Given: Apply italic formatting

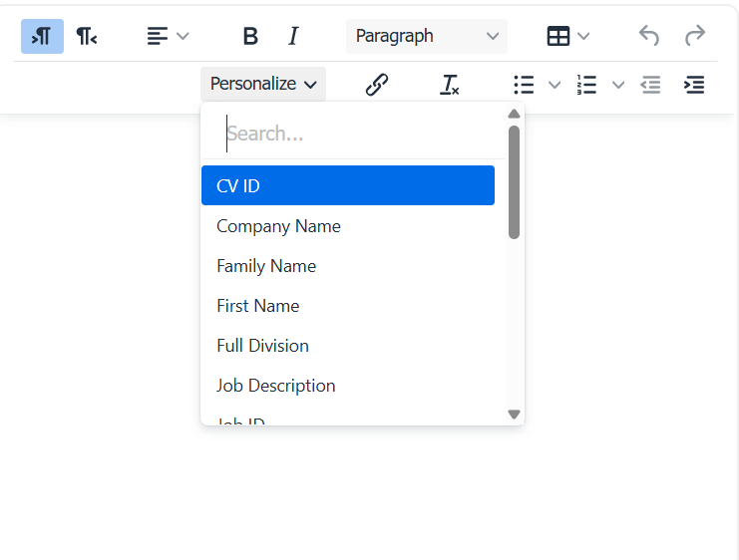Looking at the screenshot, I should pos(293,37).
